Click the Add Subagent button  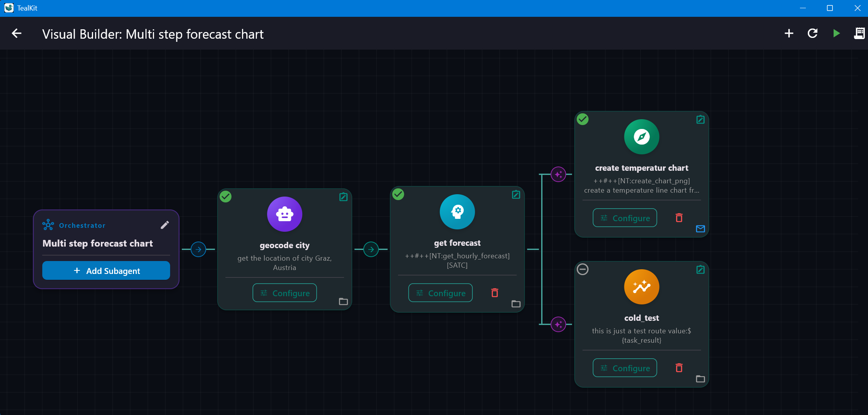pyautogui.click(x=106, y=270)
